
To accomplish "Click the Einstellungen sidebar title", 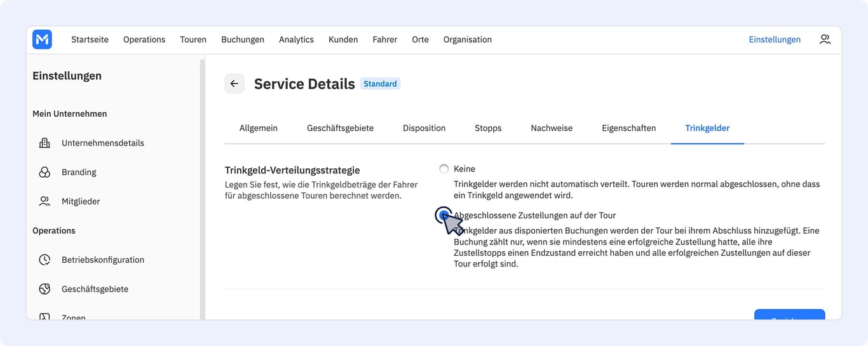I will tap(67, 76).
